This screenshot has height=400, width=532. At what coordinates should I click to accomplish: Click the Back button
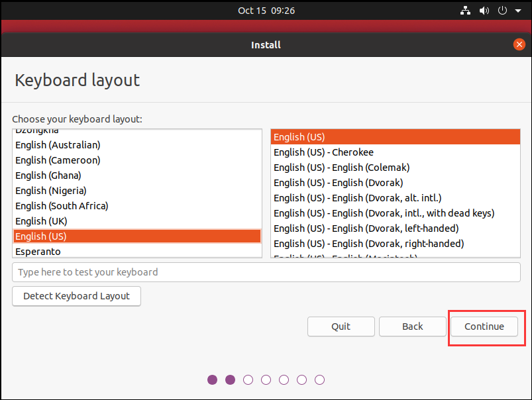tap(413, 326)
